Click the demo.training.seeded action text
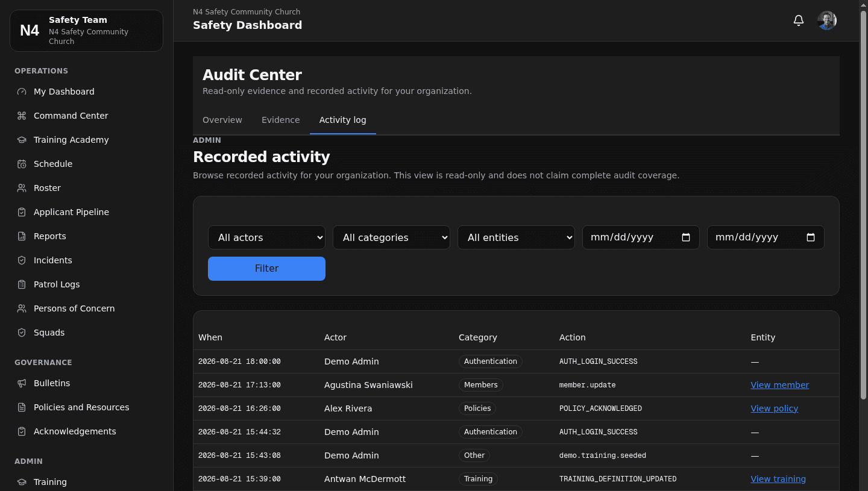The width and height of the screenshot is (868, 491). (603, 455)
